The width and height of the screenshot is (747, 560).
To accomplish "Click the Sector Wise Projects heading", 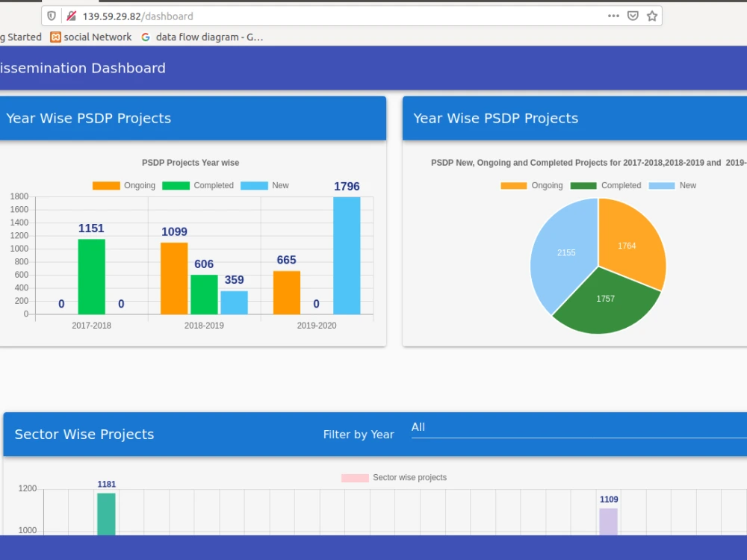I will [84, 435].
